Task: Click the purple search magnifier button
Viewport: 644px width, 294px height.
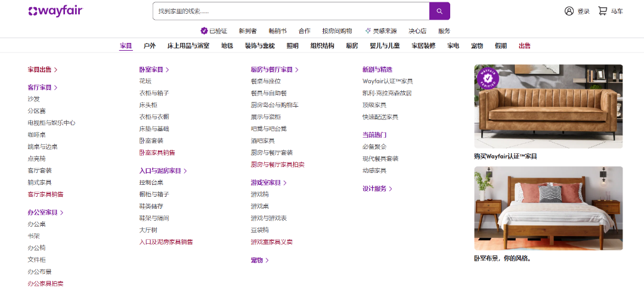Action: [439, 11]
